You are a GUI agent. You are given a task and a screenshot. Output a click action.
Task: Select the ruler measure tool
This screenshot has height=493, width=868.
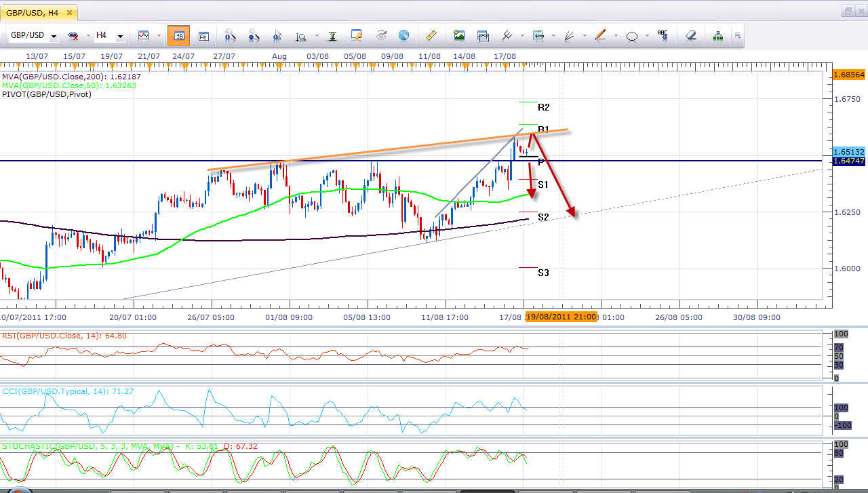click(431, 35)
